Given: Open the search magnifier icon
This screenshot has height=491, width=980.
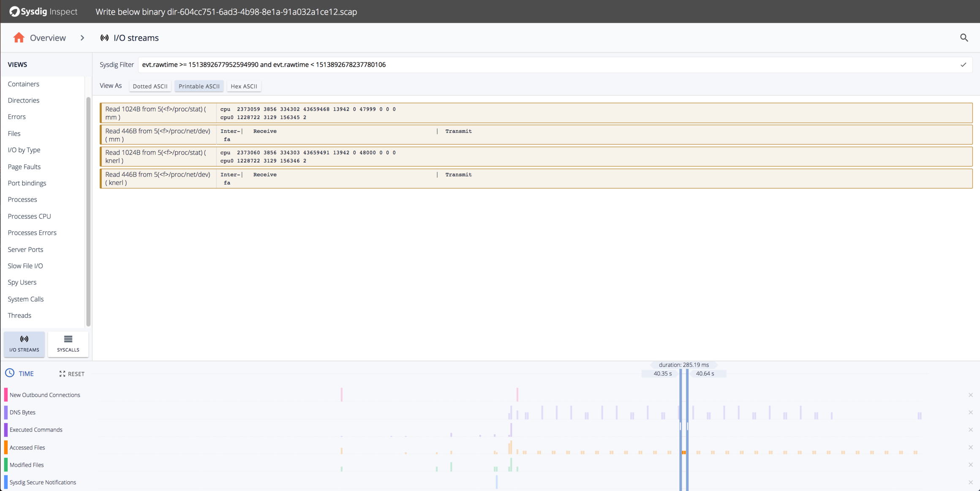Looking at the screenshot, I should coord(964,38).
